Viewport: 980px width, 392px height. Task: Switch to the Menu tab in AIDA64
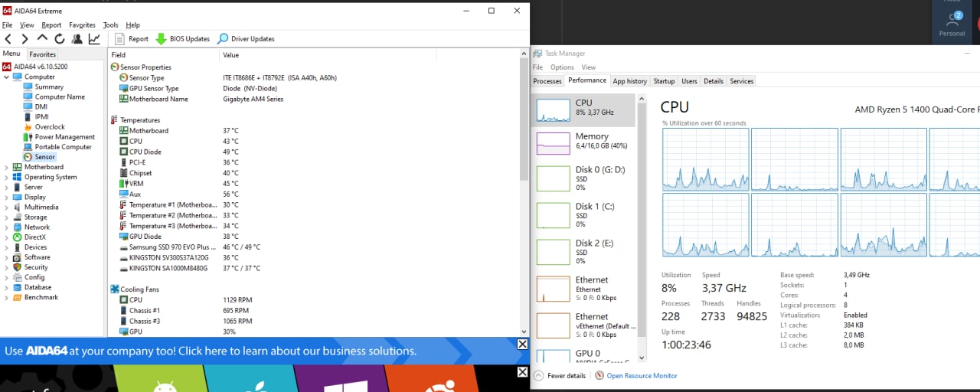pos(12,54)
